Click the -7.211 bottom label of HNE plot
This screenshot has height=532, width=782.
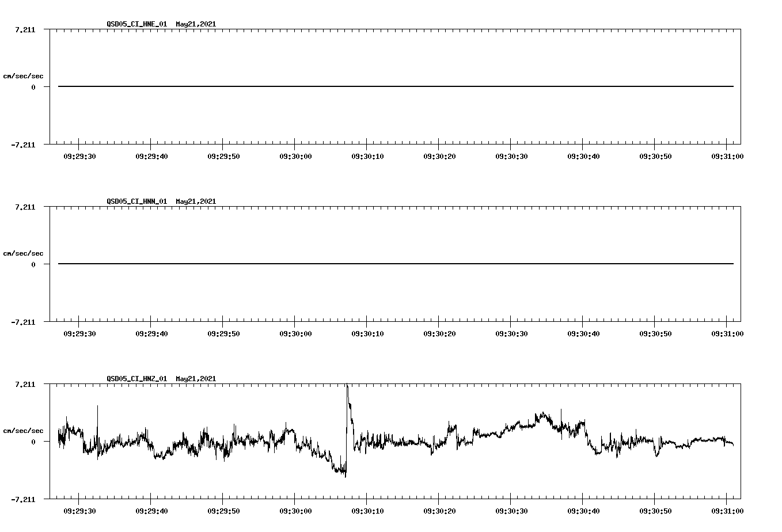coord(23,145)
